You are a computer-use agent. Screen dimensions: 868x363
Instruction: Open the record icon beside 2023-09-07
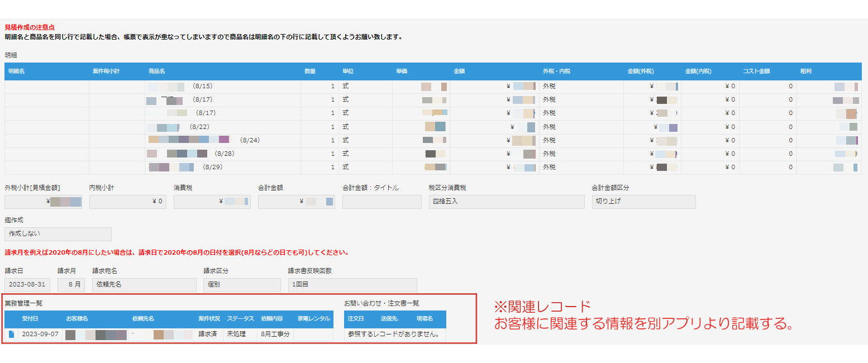(x=12, y=335)
